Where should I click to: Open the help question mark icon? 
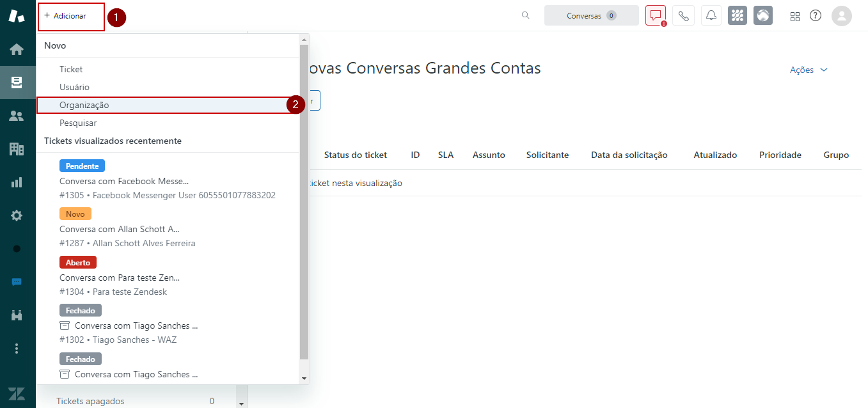click(815, 15)
